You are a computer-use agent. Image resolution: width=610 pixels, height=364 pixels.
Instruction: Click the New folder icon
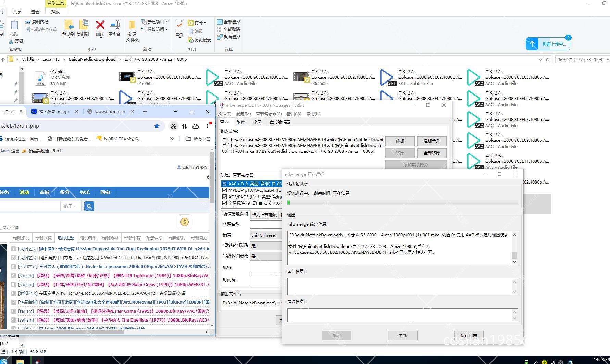[x=132, y=25]
